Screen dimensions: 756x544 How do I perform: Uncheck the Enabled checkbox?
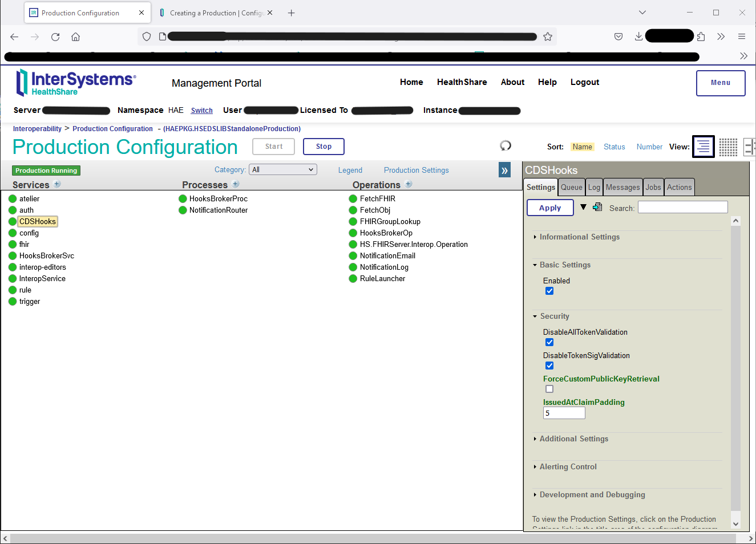[549, 291]
